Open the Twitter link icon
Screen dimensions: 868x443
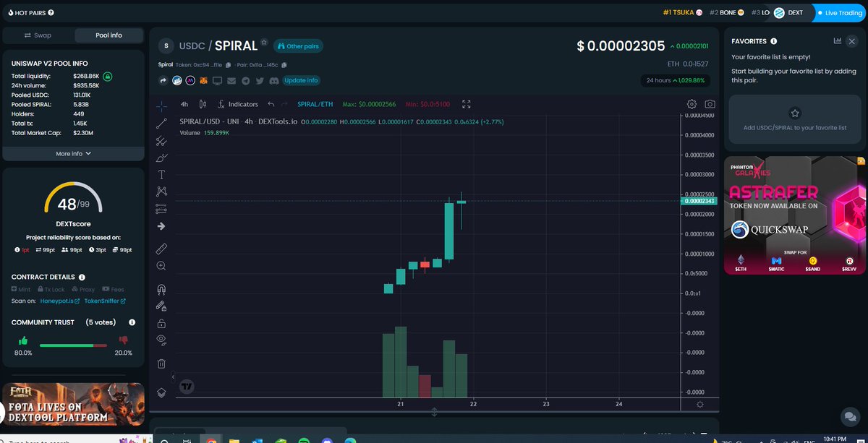(260, 80)
